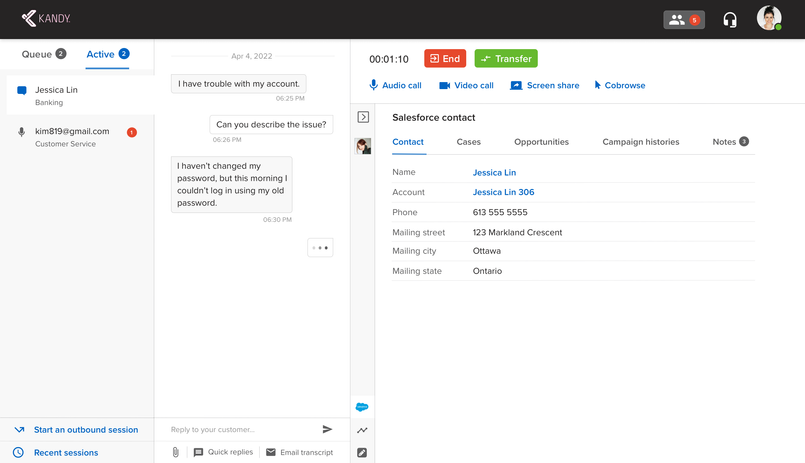Select the Contact tab
The height and width of the screenshot is (463, 805).
[x=408, y=142]
